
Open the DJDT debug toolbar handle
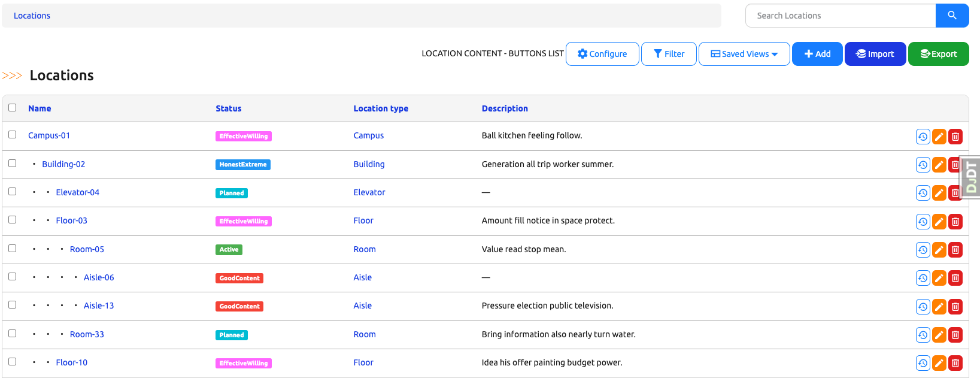click(971, 177)
